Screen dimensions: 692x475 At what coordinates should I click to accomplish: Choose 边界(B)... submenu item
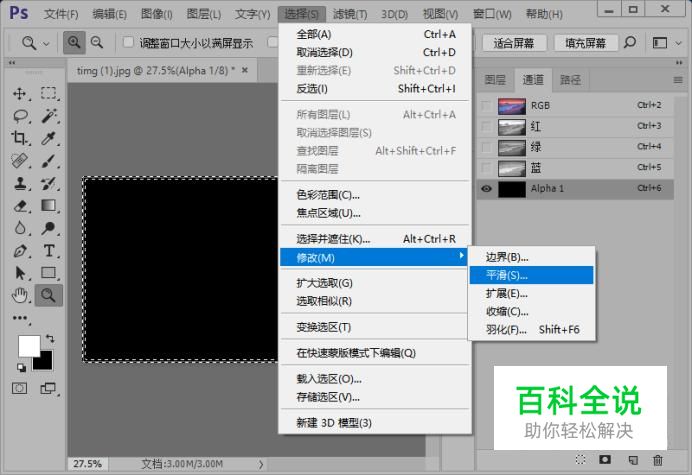pyautogui.click(x=531, y=257)
